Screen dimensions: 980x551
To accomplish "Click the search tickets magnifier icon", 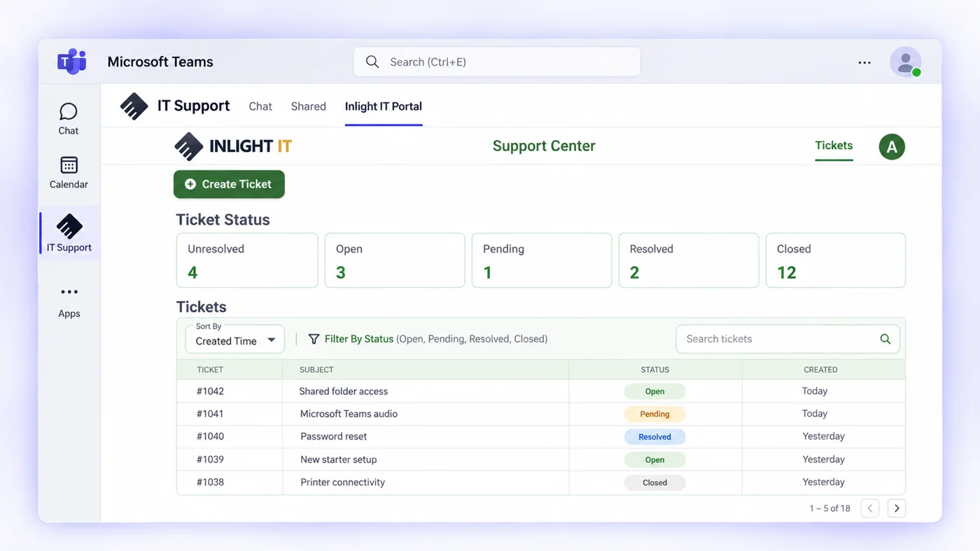I will 885,339.
